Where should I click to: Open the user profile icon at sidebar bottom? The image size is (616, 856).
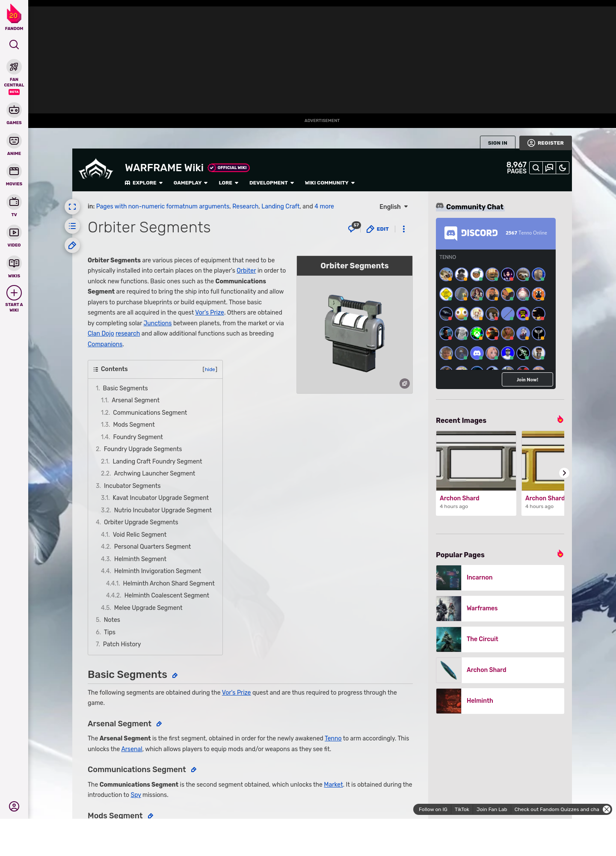(x=14, y=806)
